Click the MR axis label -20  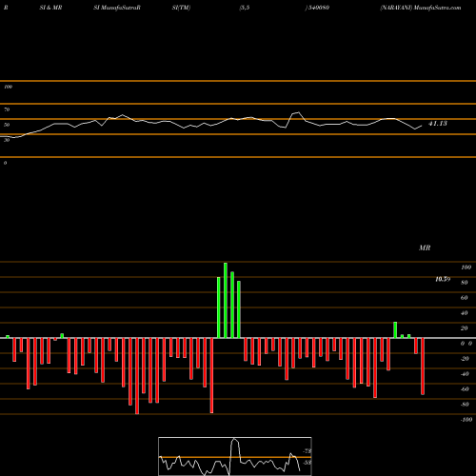465,359
